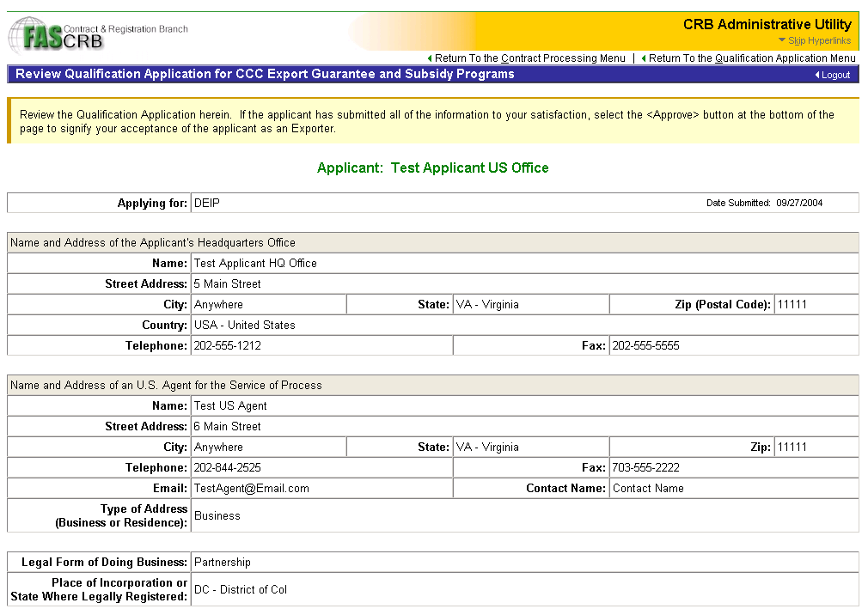
Task: Click the agent telephone 202-844-2525
Action: pyautogui.click(x=227, y=468)
